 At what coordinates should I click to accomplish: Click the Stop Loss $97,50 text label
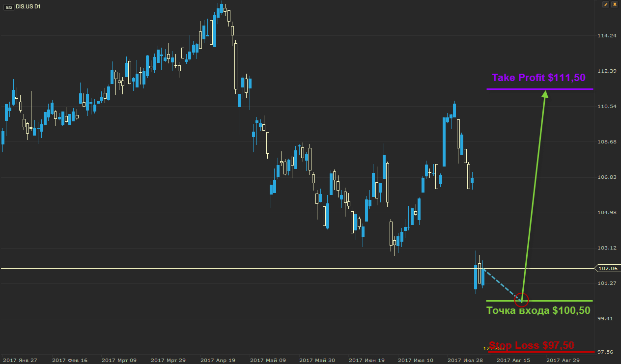(532, 345)
